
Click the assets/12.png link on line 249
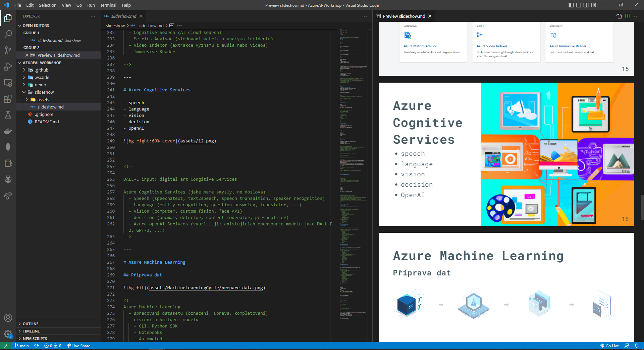[197, 141]
